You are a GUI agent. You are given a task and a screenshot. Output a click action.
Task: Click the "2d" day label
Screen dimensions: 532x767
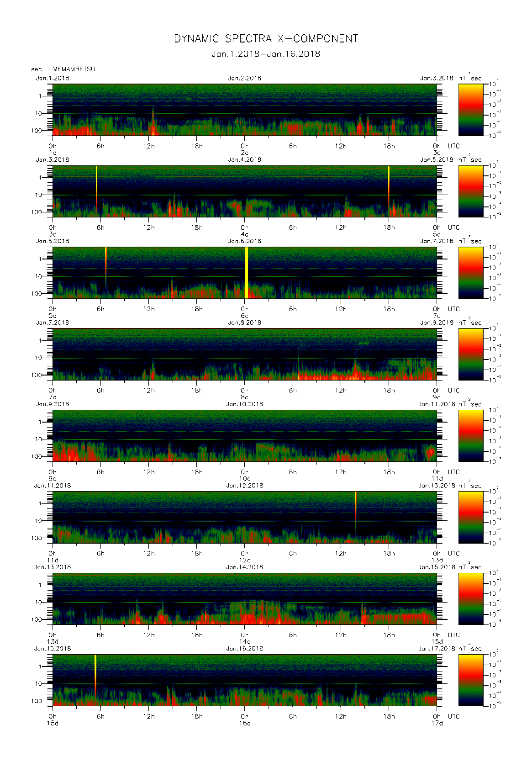[245, 153]
